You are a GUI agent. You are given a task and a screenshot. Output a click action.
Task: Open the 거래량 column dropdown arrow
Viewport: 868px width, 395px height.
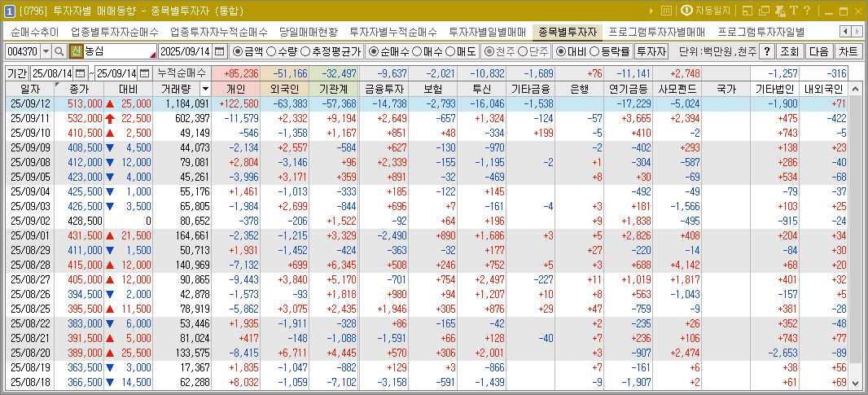click(205, 88)
